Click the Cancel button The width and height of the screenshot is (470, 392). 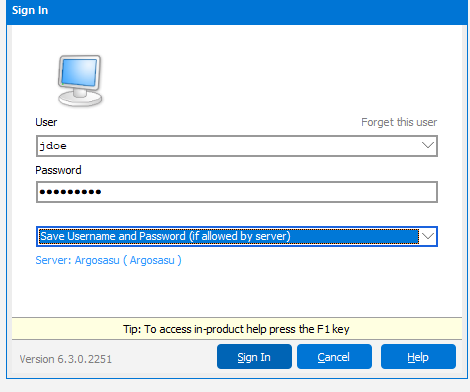coord(334,357)
